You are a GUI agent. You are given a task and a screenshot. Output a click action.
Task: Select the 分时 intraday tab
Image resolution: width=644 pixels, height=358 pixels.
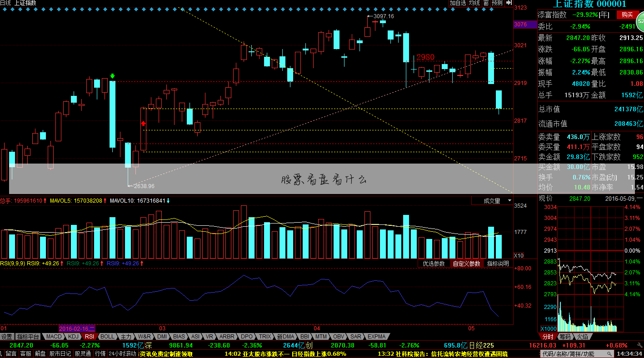tap(548, 337)
